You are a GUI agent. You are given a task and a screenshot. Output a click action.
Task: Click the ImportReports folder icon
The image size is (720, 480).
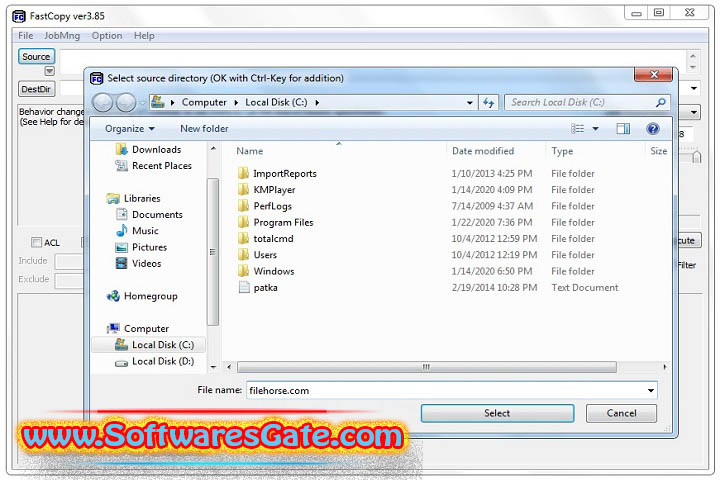coord(243,173)
